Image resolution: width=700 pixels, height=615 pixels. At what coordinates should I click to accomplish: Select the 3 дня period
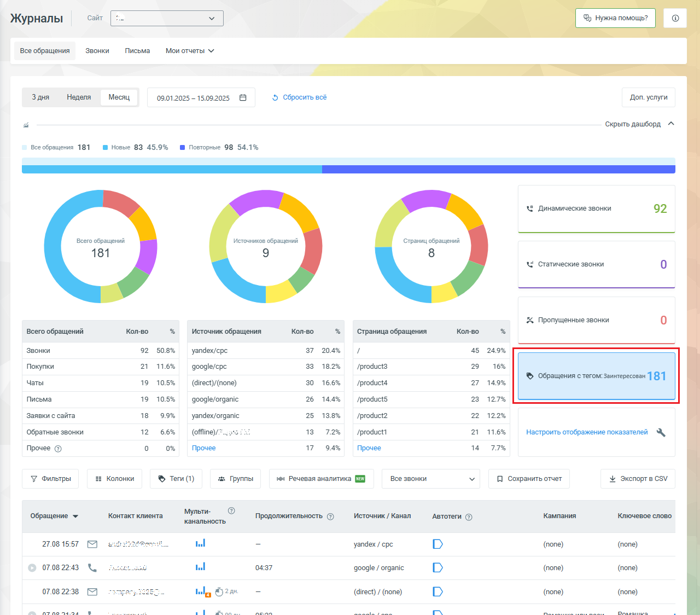[40, 97]
